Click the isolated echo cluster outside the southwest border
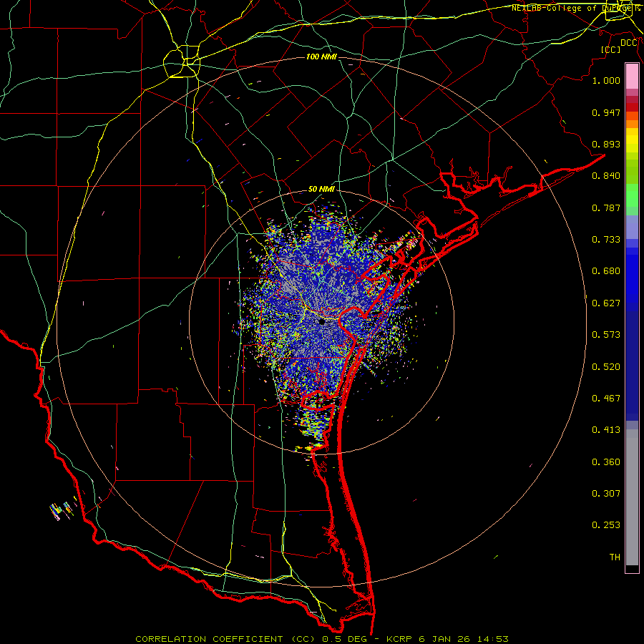 click(62, 509)
